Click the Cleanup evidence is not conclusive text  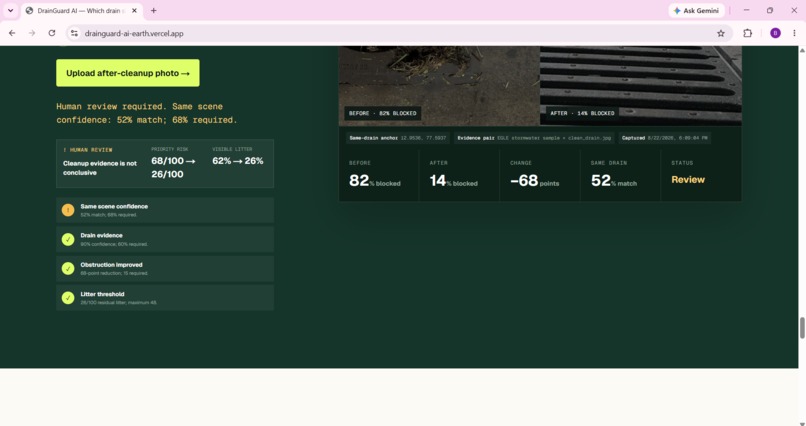point(100,168)
